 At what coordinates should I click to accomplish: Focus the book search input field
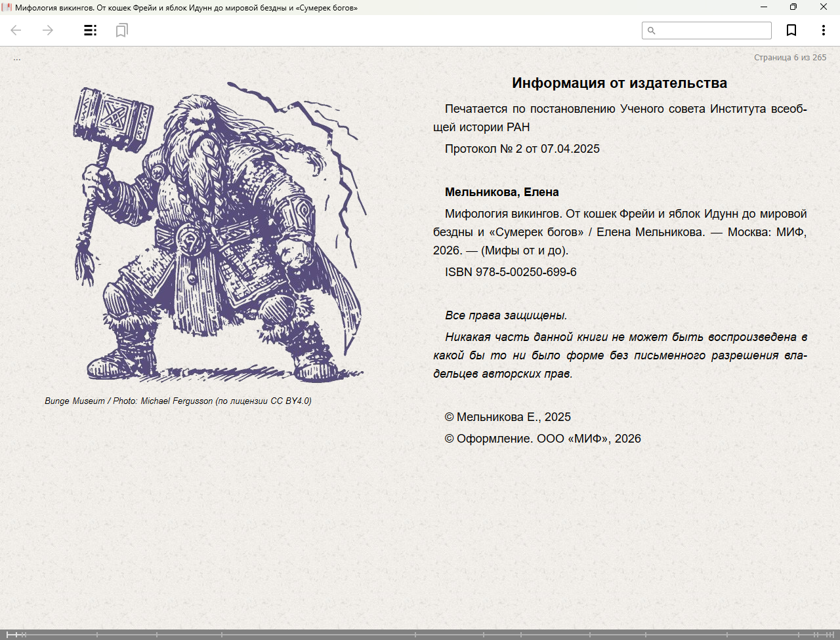click(713, 31)
